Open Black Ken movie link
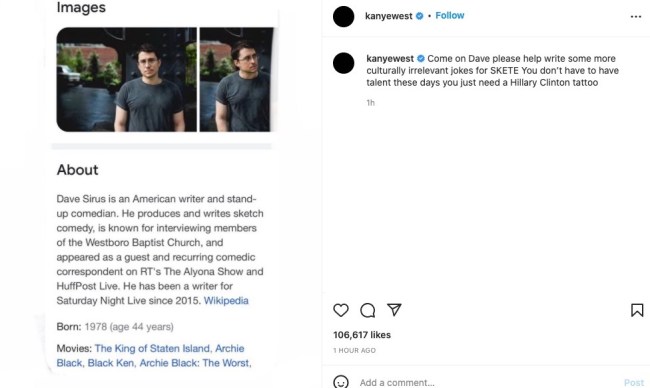 coord(111,363)
